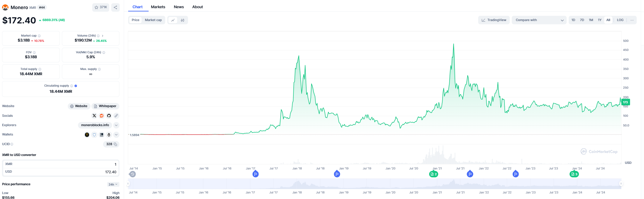
Task: Click the right handle of the range slider
Action: point(621,184)
